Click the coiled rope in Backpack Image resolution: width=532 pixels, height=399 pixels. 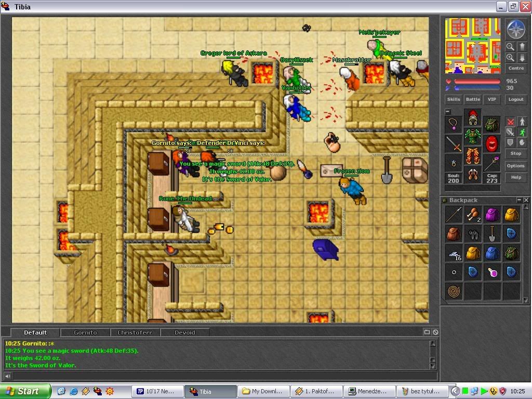(454, 291)
